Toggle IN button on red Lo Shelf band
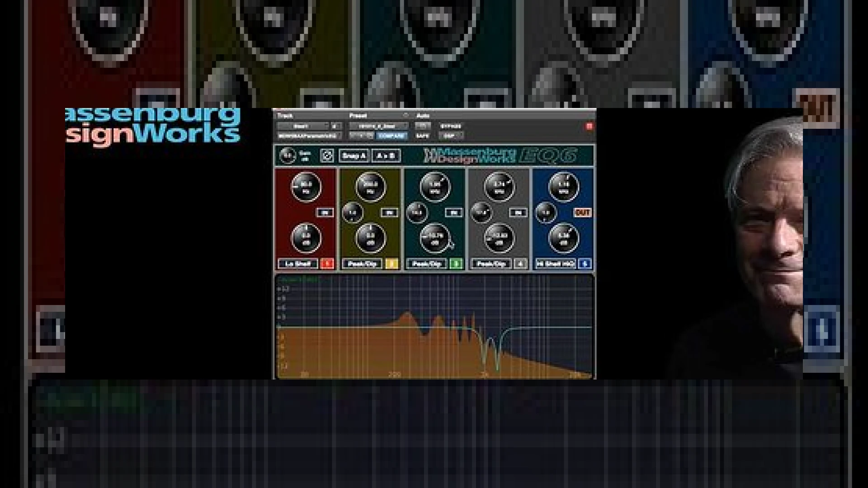This screenshot has width=868, height=488. [x=325, y=212]
